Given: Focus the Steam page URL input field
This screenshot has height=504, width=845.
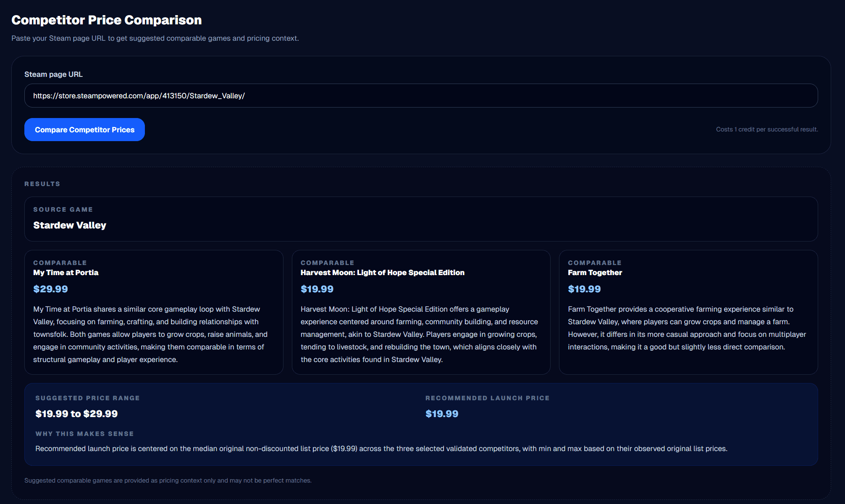Looking at the screenshot, I should coord(421,96).
